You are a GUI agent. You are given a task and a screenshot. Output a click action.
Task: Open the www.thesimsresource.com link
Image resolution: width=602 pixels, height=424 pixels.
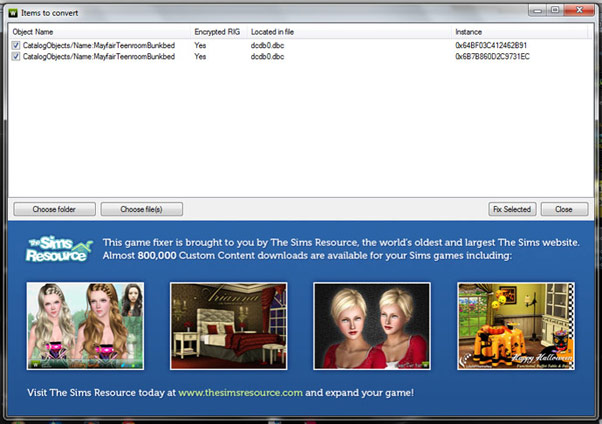point(240,394)
